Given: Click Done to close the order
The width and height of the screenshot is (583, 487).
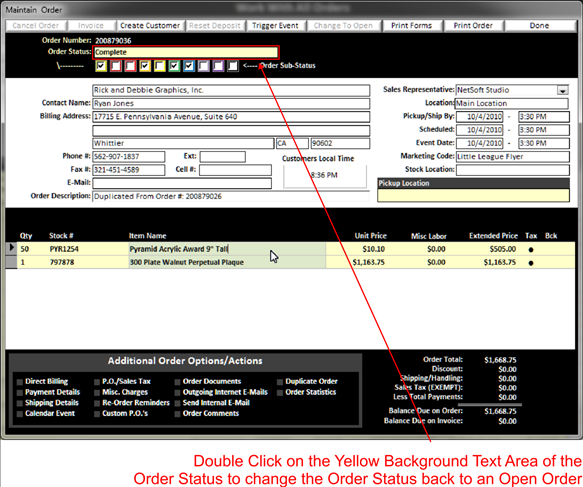Looking at the screenshot, I should click(539, 26).
